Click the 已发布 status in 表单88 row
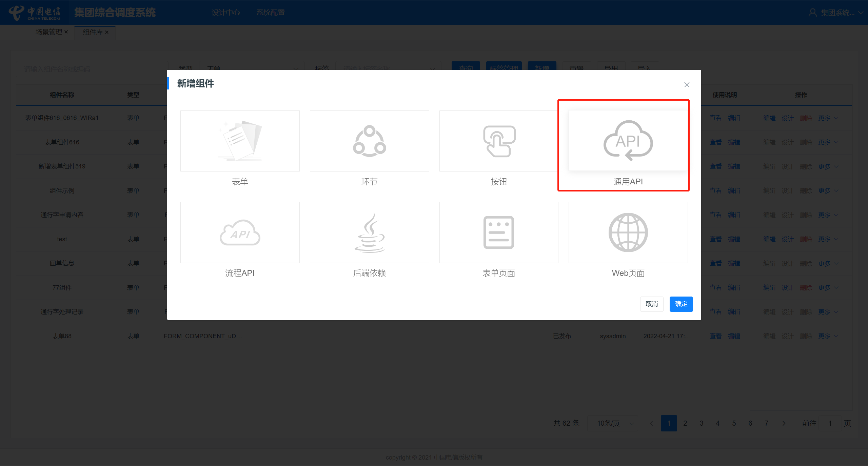This screenshot has height=466, width=868. (x=562, y=336)
